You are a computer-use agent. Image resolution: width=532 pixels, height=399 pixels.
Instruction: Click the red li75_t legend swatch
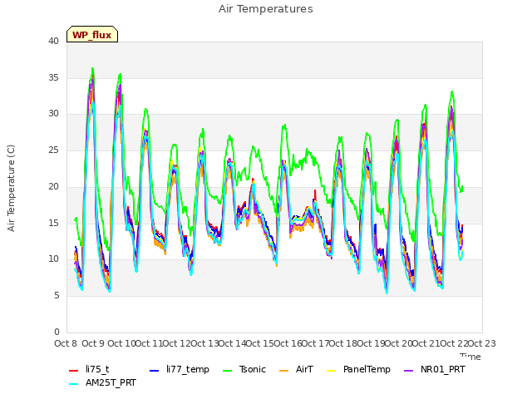pyautogui.click(x=74, y=371)
